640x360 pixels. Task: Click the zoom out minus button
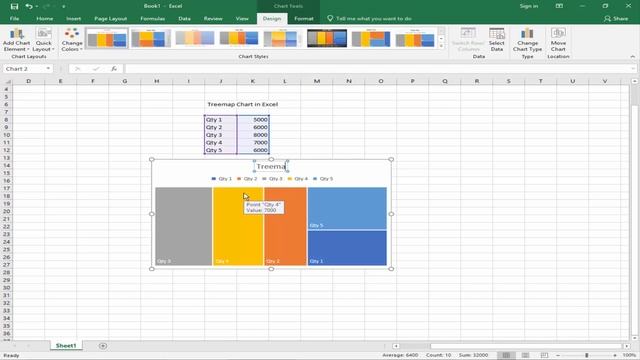[x=558, y=356]
